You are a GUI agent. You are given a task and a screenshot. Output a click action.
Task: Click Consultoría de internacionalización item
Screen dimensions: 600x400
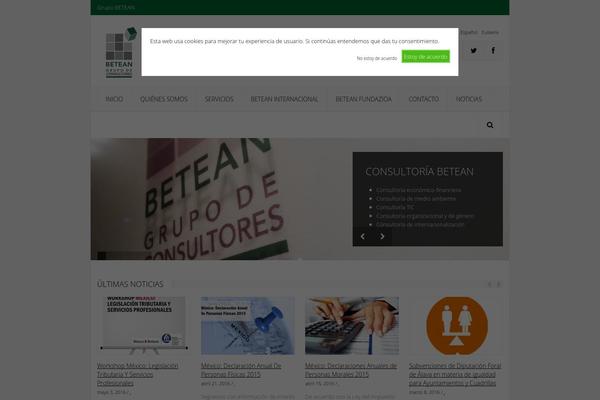point(420,225)
